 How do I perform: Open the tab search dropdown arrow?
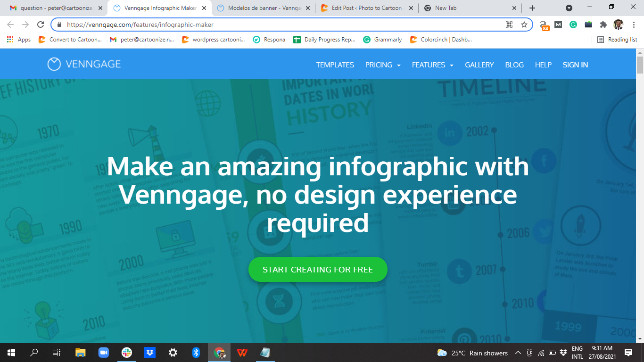(x=569, y=8)
